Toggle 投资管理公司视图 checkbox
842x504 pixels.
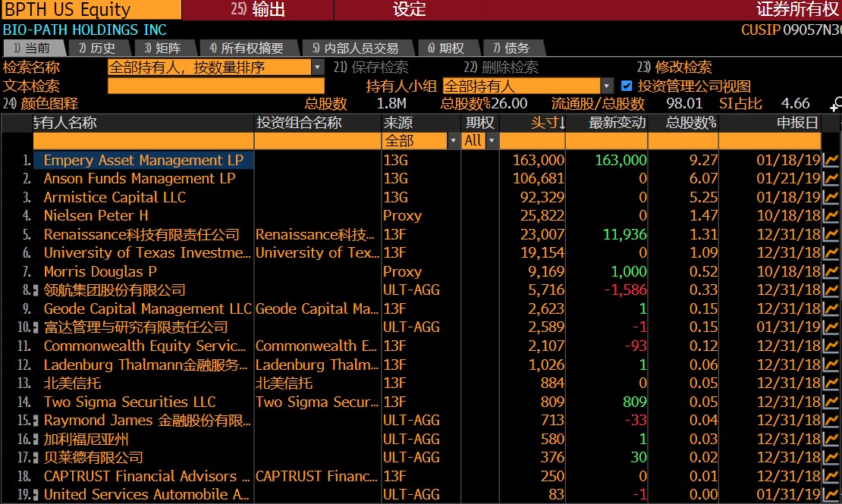point(626,86)
